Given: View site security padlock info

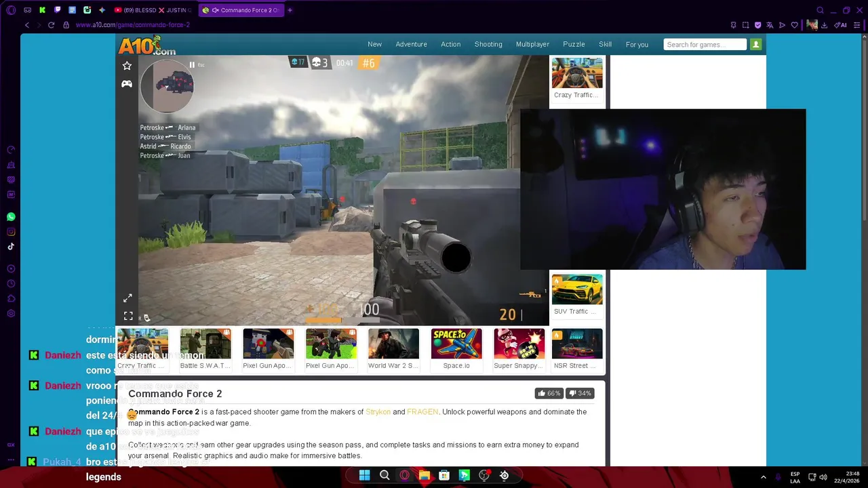Looking at the screenshot, I should pos(66,25).
